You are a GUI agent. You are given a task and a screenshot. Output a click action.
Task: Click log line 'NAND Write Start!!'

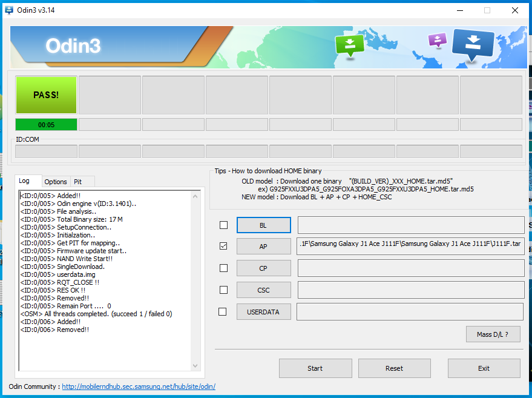[67, 259]
